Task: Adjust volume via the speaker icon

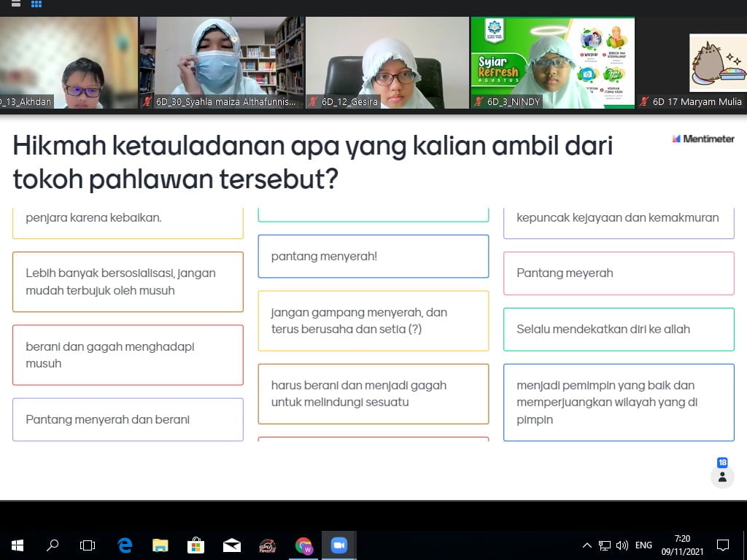Action: click(x=622, y=545)
